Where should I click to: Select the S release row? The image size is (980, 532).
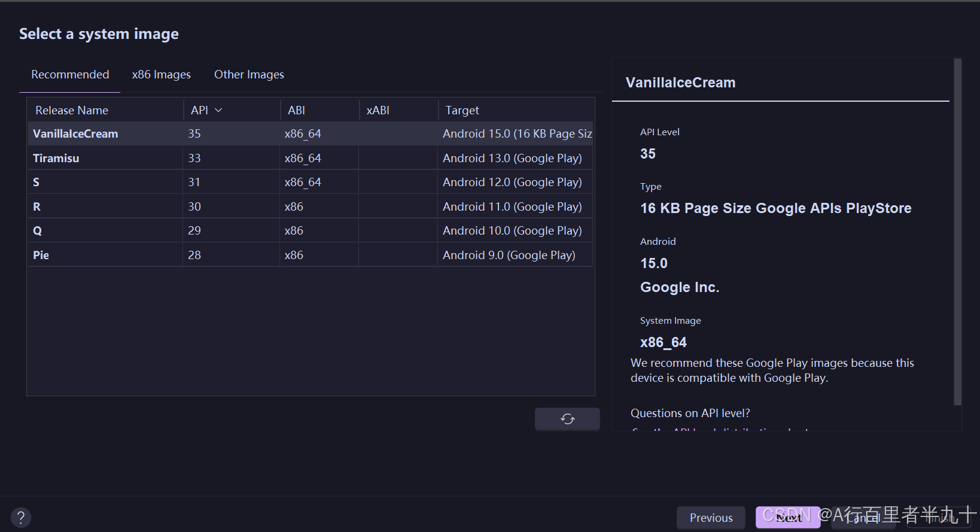point(310,182)
